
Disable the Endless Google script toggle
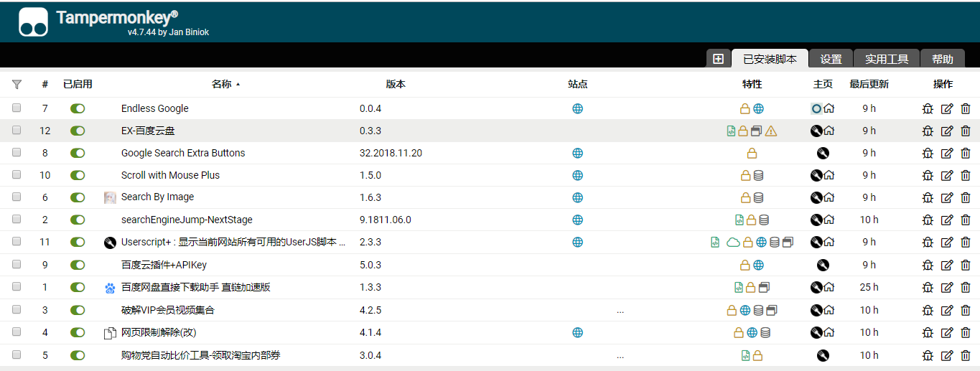(x=78, y=108)
